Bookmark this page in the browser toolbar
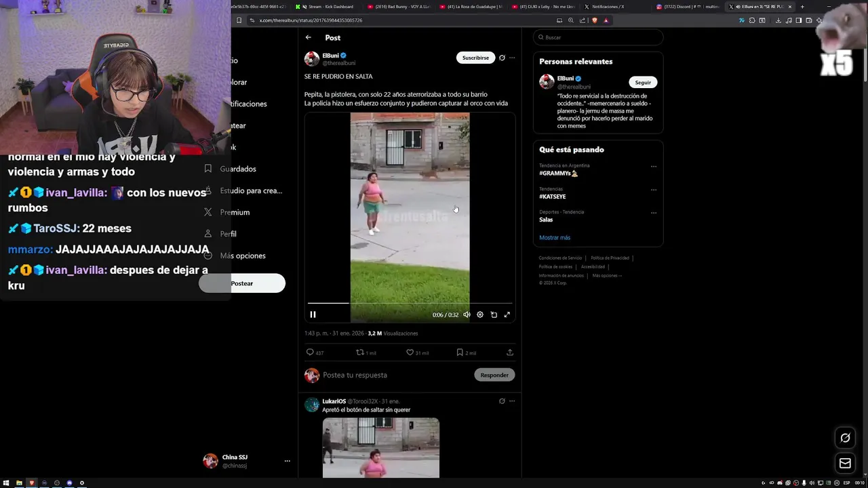This screenshot has height=488, width=868. coord(239,20)
